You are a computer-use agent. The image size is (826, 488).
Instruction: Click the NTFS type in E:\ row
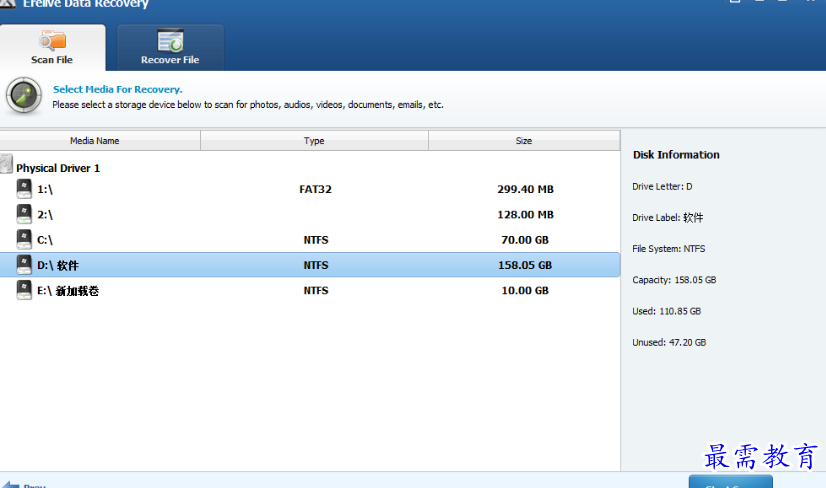click(316, 290)
